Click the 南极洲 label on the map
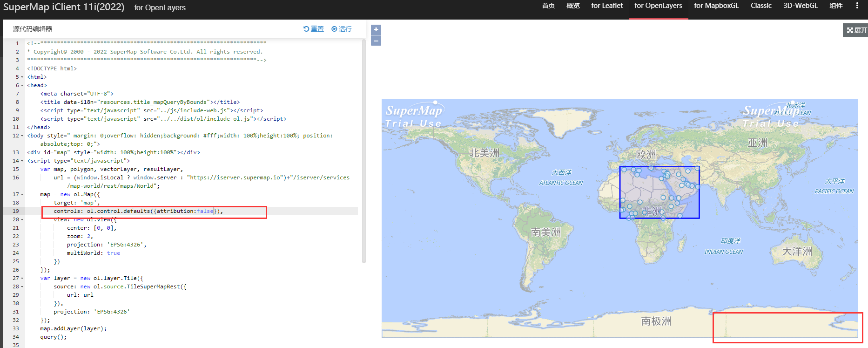Screen dimensions: 868x348 pos(656,321)
